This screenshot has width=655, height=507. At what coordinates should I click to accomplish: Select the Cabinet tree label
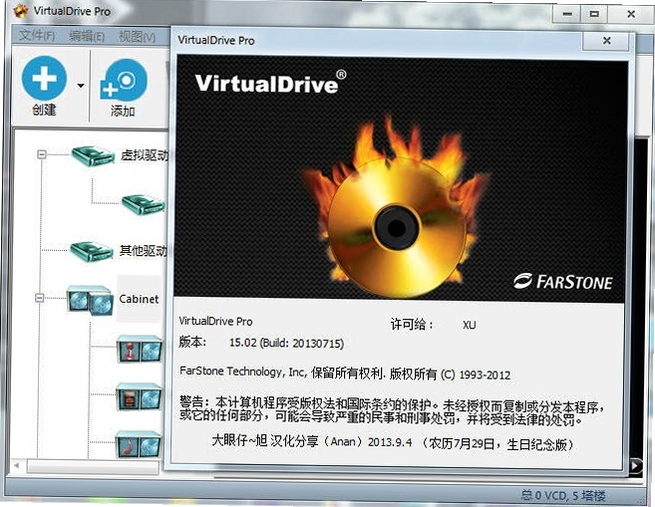point(139,299)
